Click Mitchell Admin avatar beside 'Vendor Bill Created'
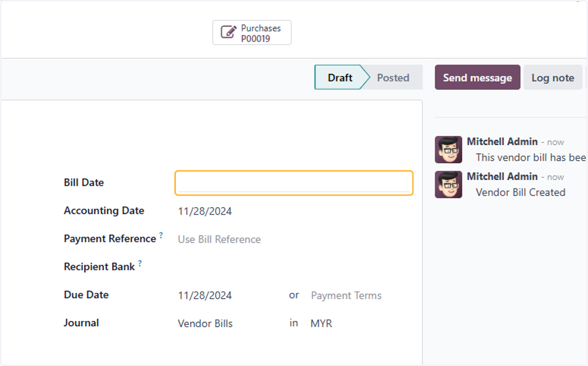Image resolution: width=588 pixels, height=366 pixels. (x=448, y=184)
